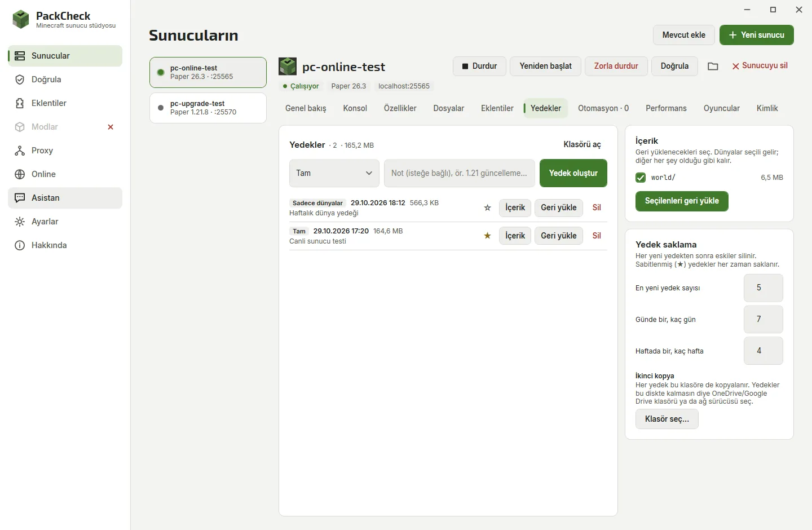Click Geri yükle for Haftalık dünya yedeği
Screen dimensions: 812x530
(x=559, y=207)
